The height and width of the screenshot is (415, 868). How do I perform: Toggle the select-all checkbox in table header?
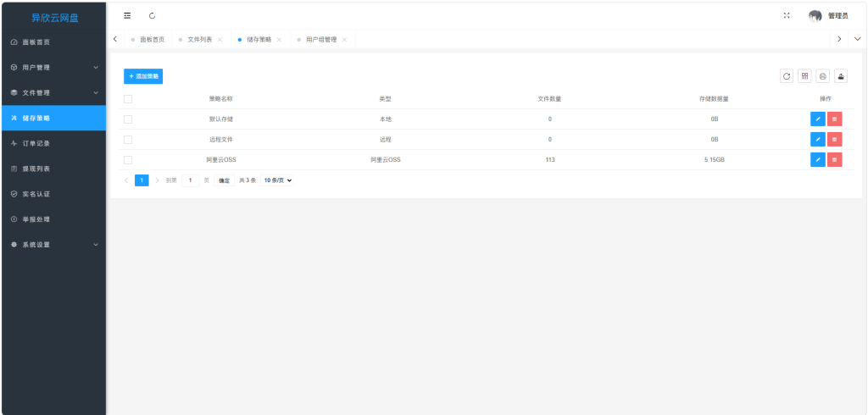[x=128, y=99]
